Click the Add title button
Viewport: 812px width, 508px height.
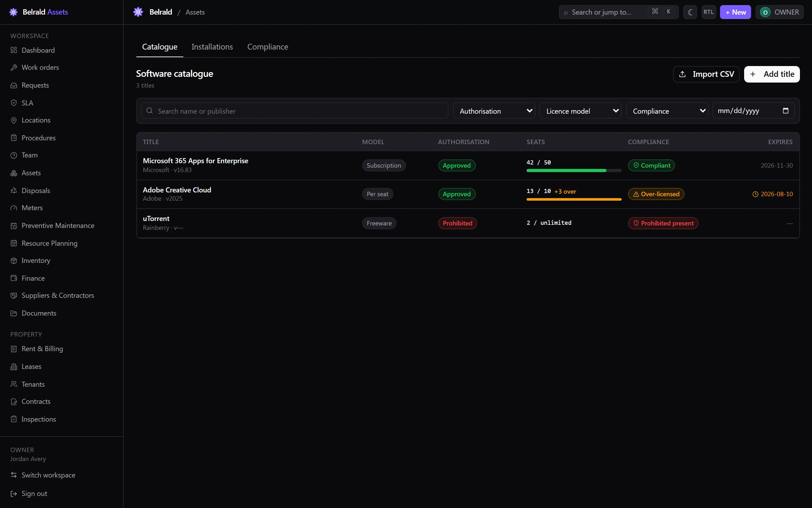click(x=772, y=74)
